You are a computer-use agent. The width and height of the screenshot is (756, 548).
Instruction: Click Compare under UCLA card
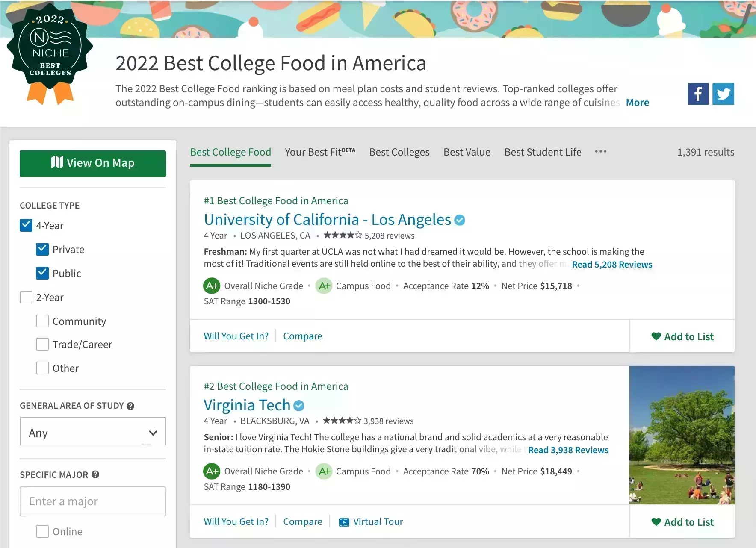303,336
